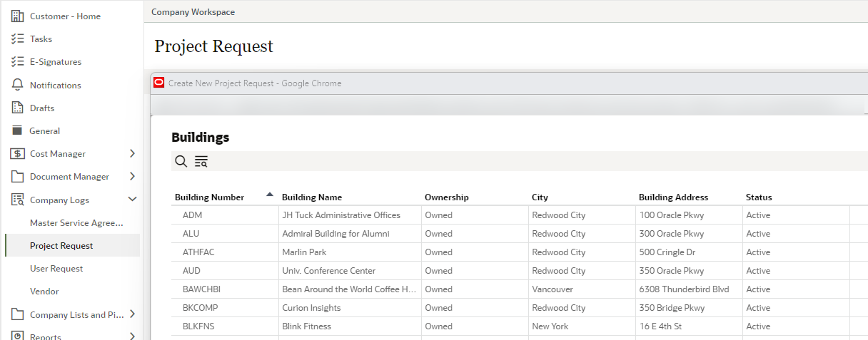Click the Status column header
Screen dimensions: 868x340
click(x=759, y=197)
